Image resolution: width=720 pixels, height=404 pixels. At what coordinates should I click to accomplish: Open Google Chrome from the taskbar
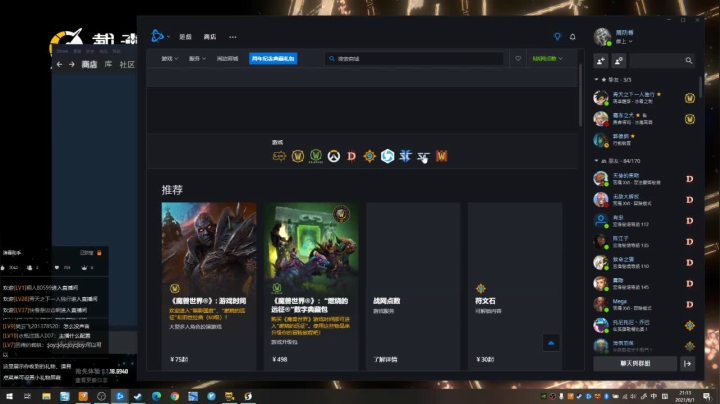click(x=174, y=396)
